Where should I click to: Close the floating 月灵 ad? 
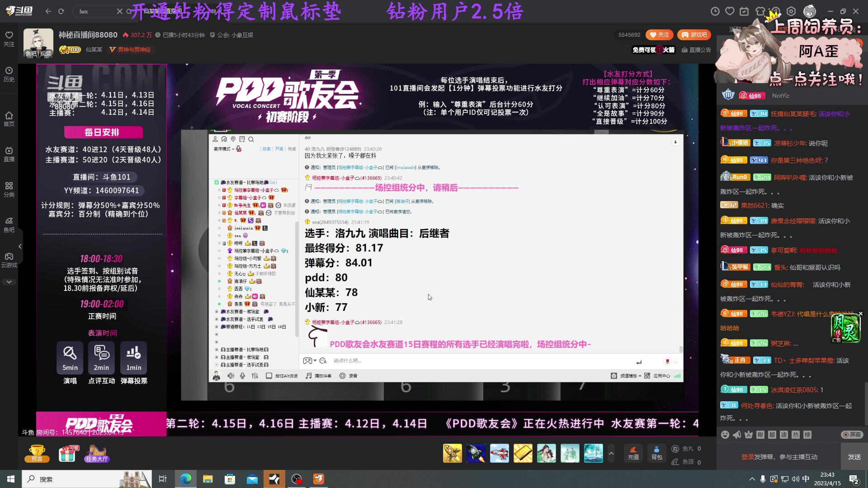861,314
